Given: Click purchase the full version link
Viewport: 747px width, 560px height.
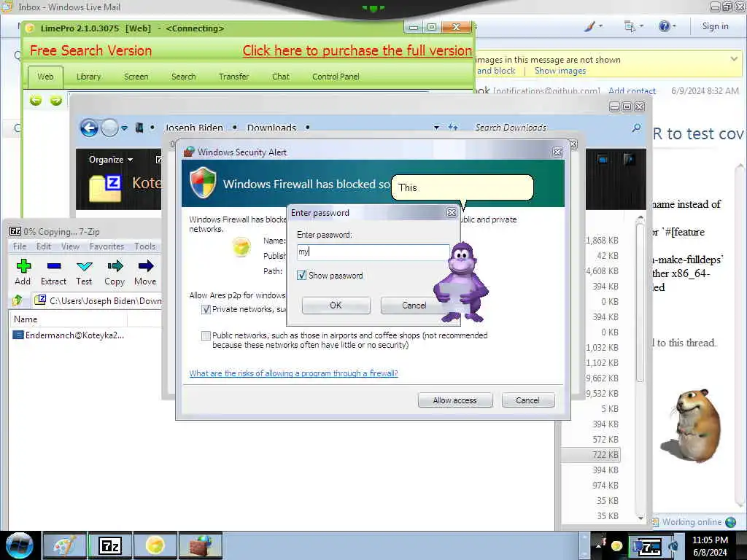Looking at the screenshot, I should click(357, 50).
